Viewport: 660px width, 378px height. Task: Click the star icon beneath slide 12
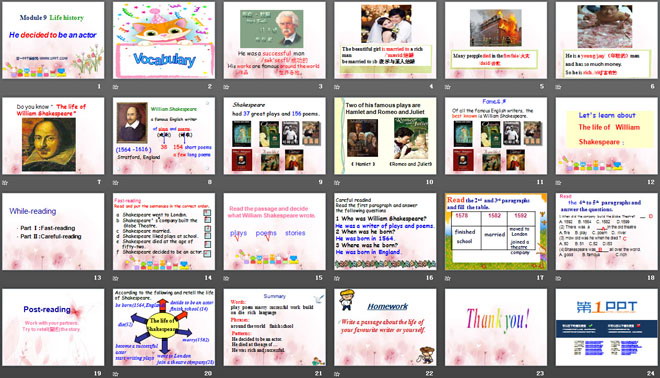[x=559, y=182]
